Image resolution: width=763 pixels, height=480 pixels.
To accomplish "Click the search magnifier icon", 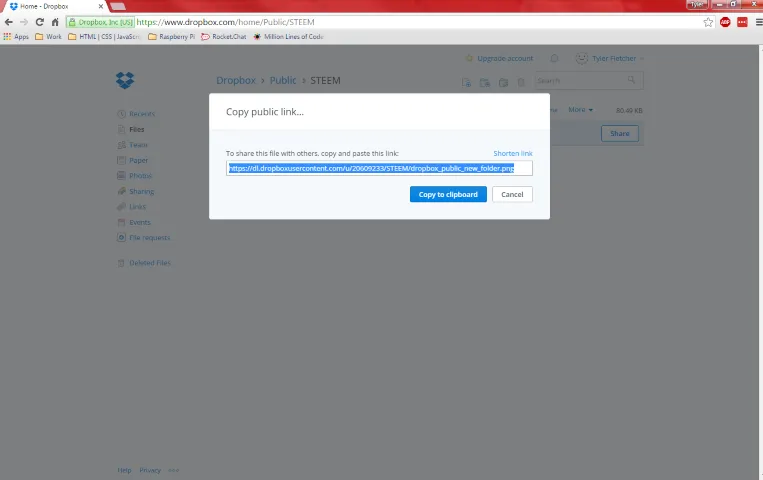I will [x=632, y=80].
